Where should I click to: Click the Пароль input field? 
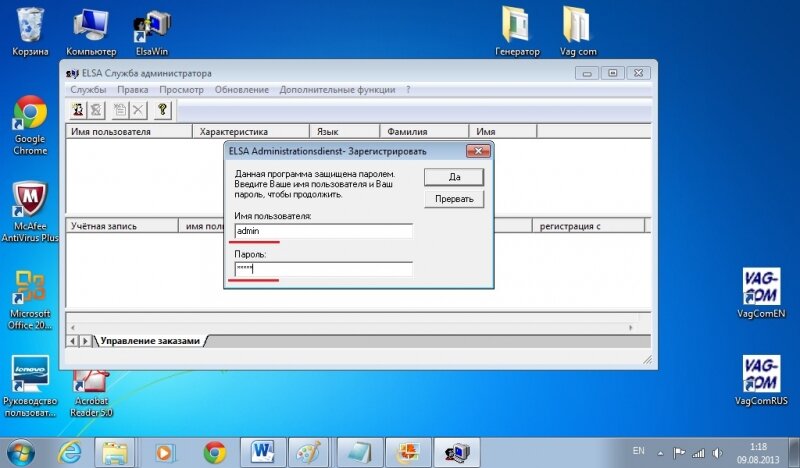pyautogui.click(x=323, y=269)
